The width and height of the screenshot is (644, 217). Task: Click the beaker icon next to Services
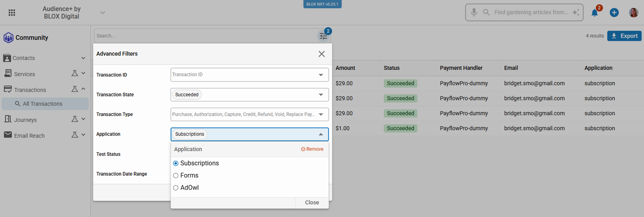(x=75, y=74)
